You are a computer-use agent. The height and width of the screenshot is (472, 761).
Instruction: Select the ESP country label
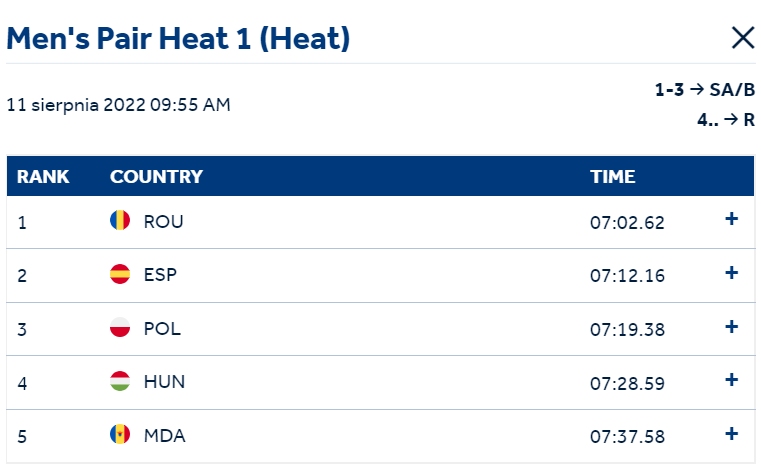coord(160,275)
